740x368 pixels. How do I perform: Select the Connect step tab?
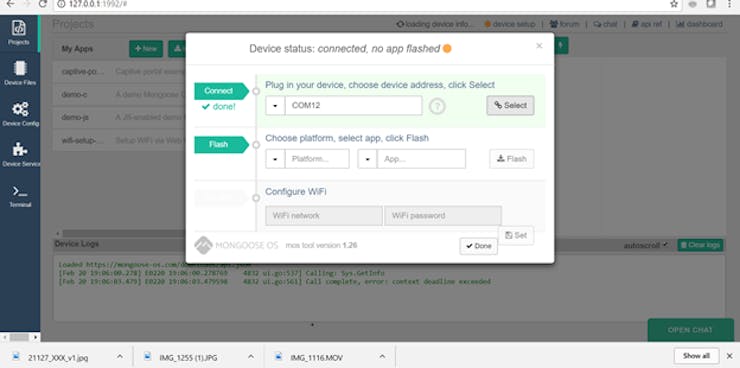tap(221, 91)
